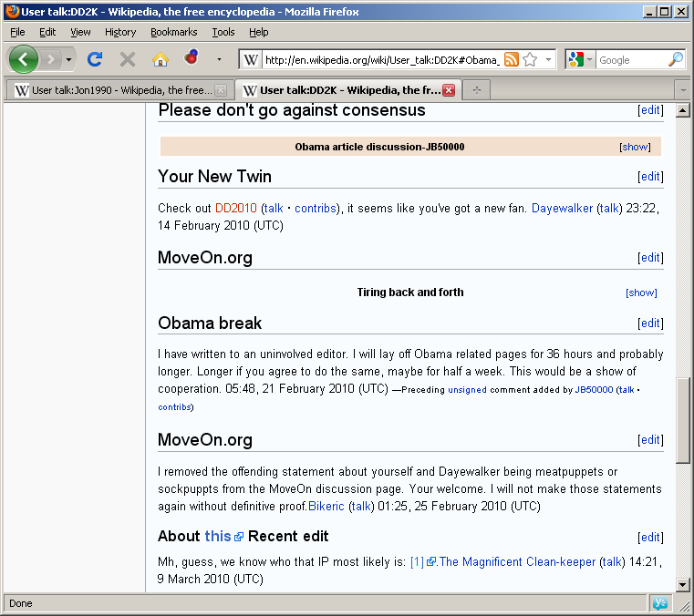Open DD2010's contribs link
The width and height of the screenshot is (694, 616).
click(x=316, y=209)
